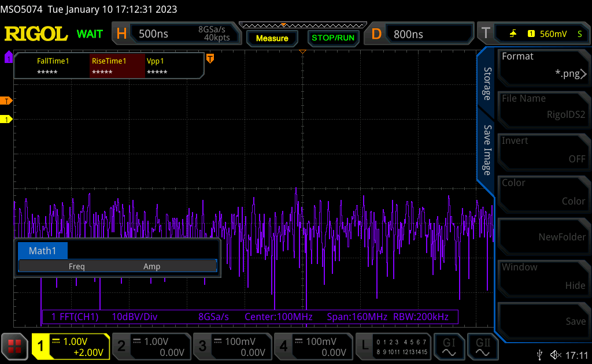Switch to the Storage tab
This screenshot has height=364, width=592.
tap(487, 84)
